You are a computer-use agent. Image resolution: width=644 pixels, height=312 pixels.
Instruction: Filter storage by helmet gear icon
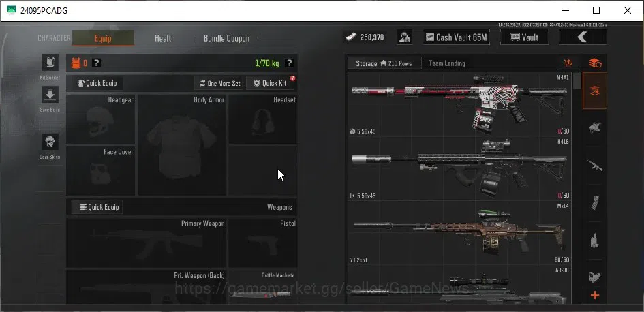[595, 127]
